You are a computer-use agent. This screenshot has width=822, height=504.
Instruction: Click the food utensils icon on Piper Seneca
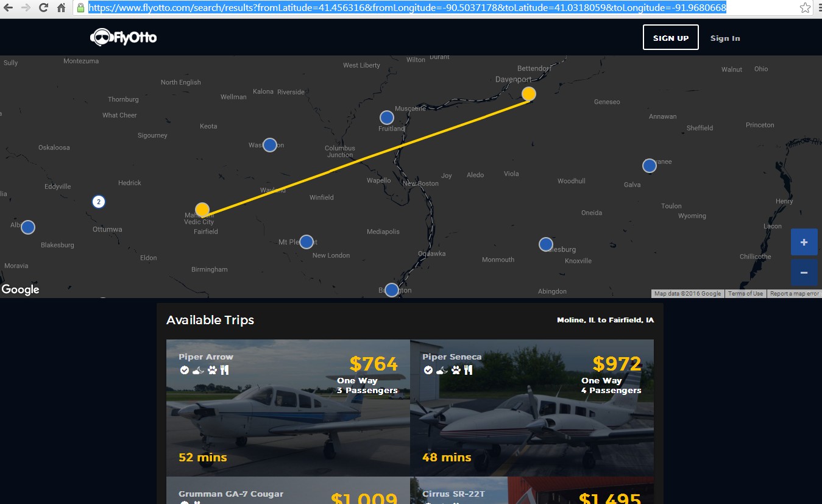[468, 370]
